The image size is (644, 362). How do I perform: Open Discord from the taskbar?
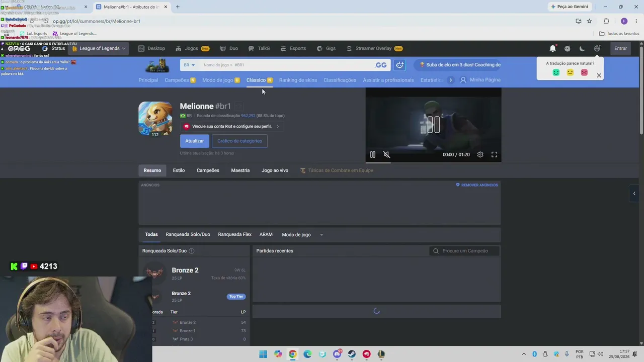[x=337, y=354]
